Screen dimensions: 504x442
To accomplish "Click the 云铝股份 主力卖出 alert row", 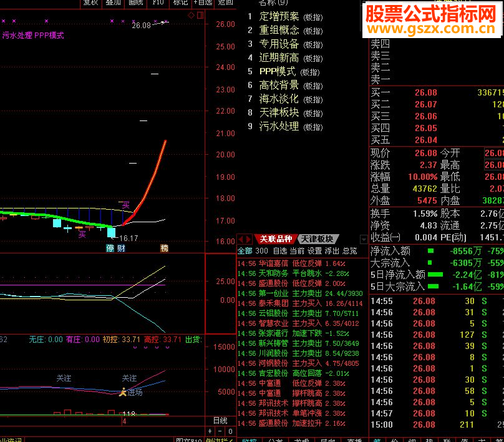I will click(x=298, y=313).
